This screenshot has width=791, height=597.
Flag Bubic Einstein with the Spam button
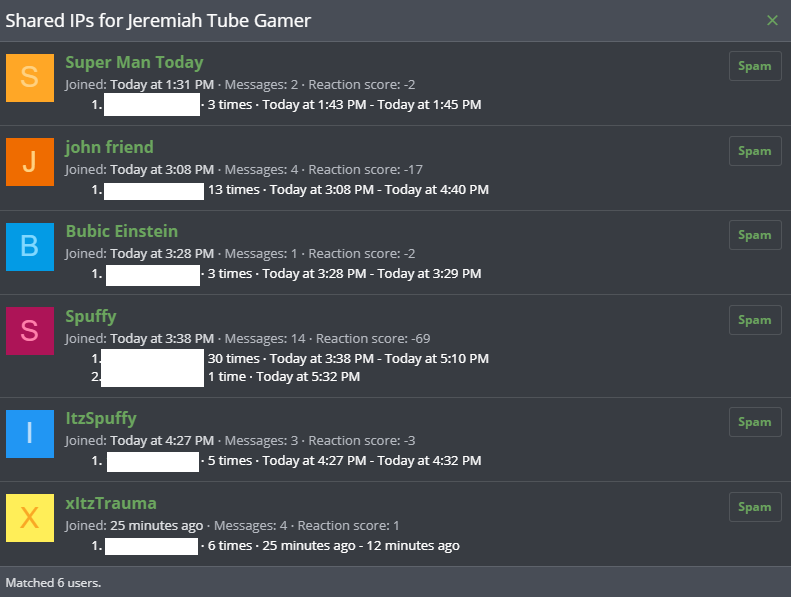click(x=755, y=235)
